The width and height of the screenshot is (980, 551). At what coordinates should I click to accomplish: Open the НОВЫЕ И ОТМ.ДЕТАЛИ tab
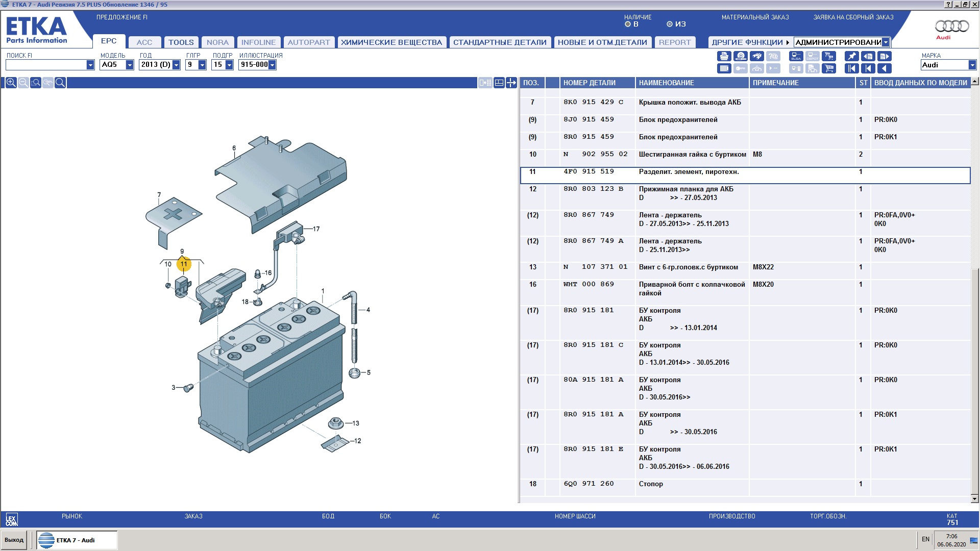[x=602, y=42]
